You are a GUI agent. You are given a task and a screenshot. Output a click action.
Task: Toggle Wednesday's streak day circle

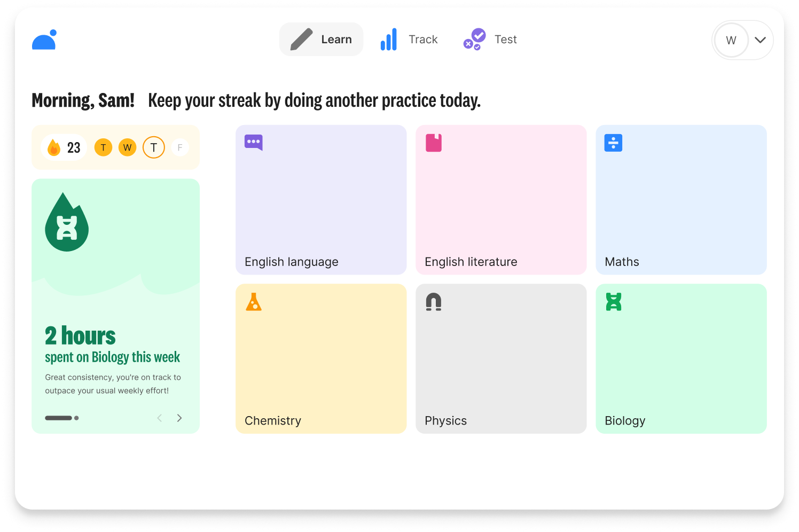128,147
